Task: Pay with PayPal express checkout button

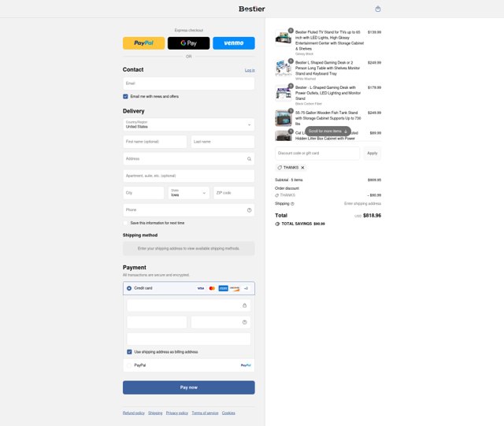Action: (x=143, y=43)
